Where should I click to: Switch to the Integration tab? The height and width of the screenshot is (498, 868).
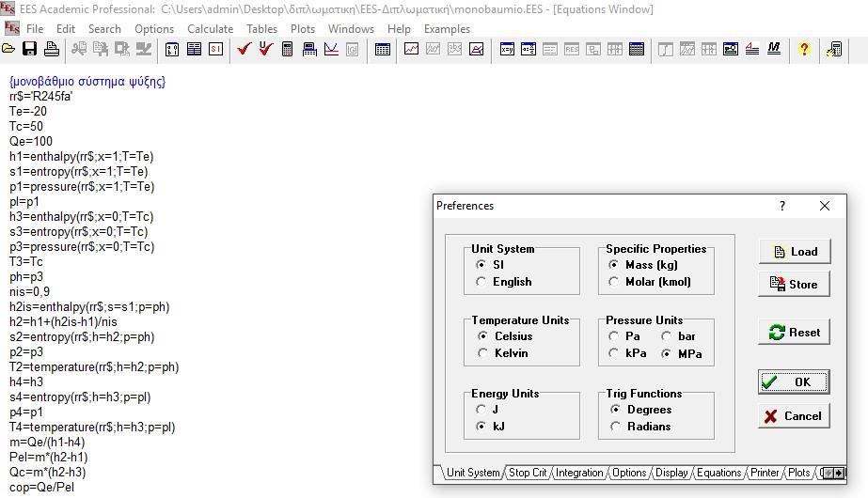tap(579, 473)
